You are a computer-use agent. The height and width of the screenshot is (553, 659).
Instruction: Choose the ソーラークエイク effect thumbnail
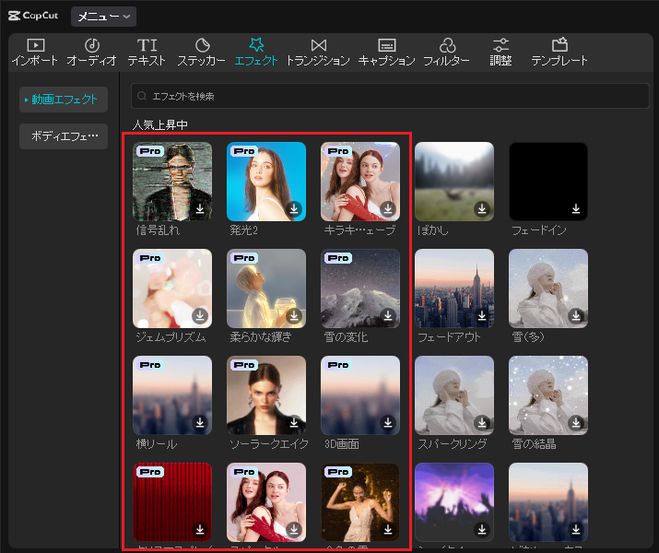(266, 395)
